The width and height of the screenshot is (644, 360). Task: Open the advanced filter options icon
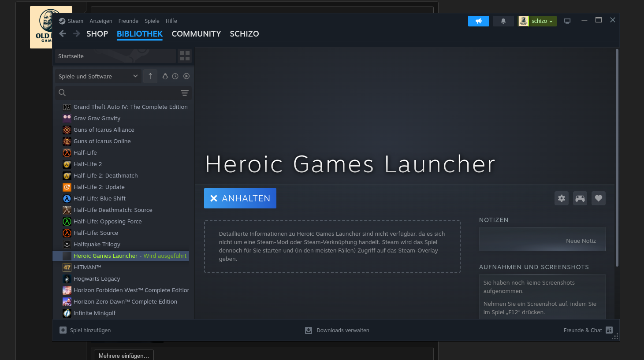click(x=185, y=93)
